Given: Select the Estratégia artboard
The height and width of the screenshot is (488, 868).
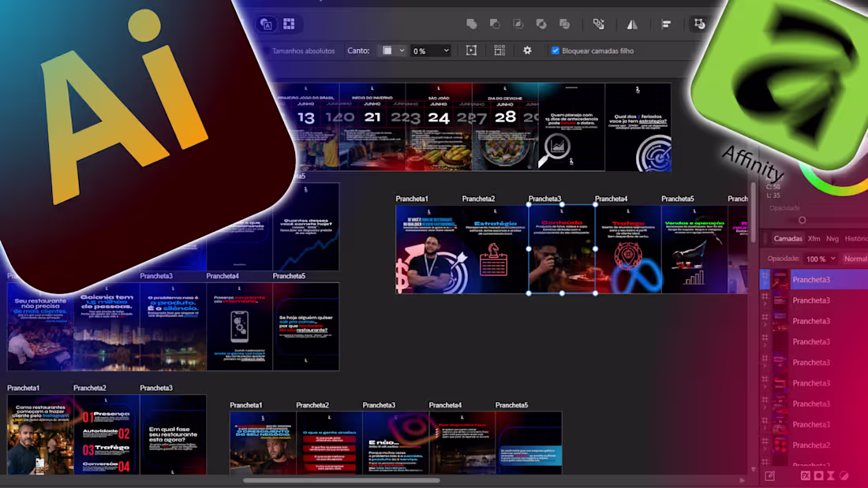Looking at the screenshot, I should pos(495,249).
